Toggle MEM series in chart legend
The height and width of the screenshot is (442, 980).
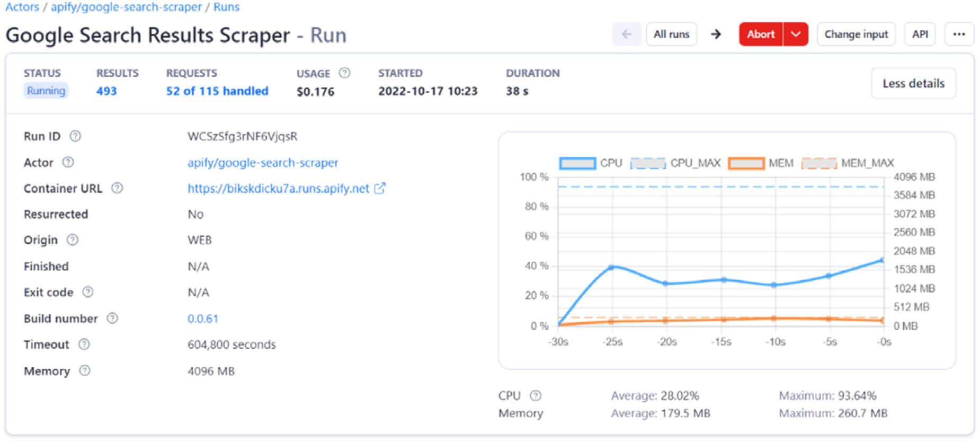click(761, 163)
